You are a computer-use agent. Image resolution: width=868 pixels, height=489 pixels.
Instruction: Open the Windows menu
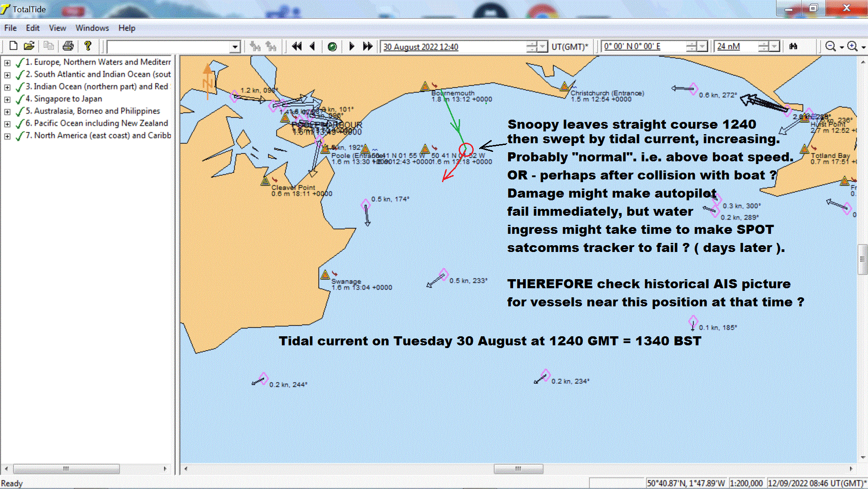pos(92,28)
